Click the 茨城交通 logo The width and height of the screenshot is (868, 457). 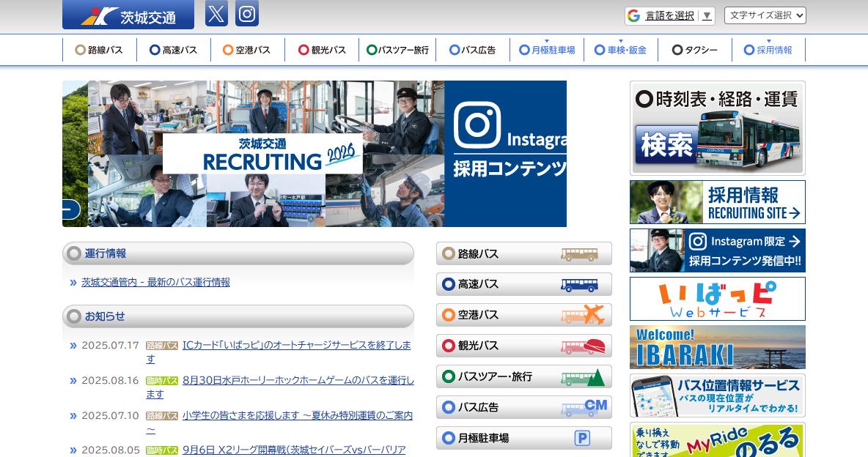pyautogui.click(x=128, y=15)
